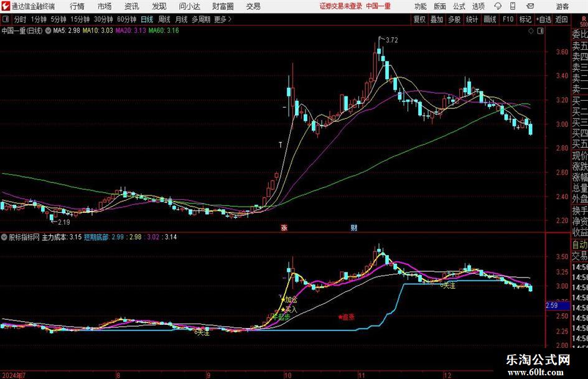Click the 中国一重 title text
The width and height of the screenshot is (588, 379).
pyautogui.click(x=378, y=6)
